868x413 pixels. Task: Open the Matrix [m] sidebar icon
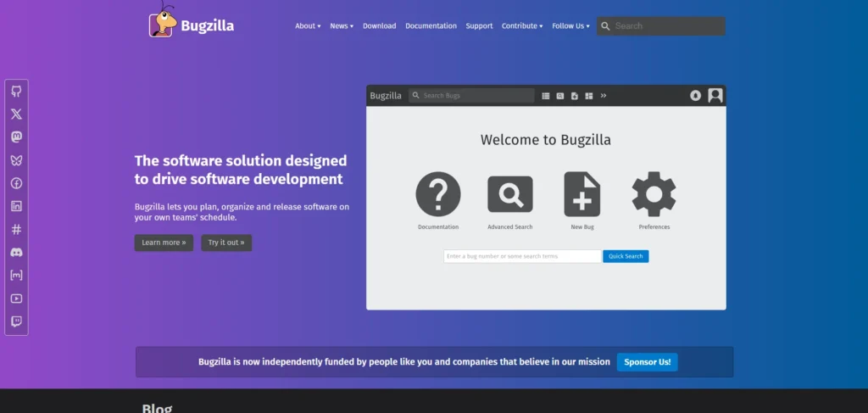17,275
